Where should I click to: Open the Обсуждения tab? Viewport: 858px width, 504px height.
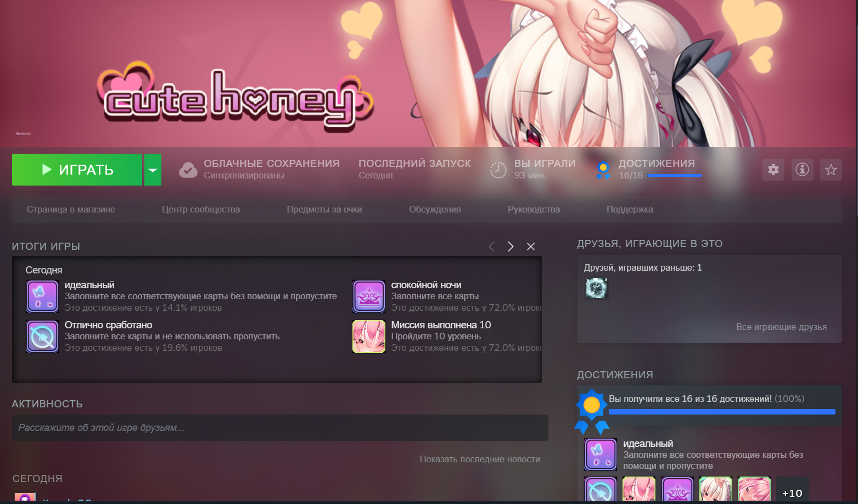tap(435, 210)
